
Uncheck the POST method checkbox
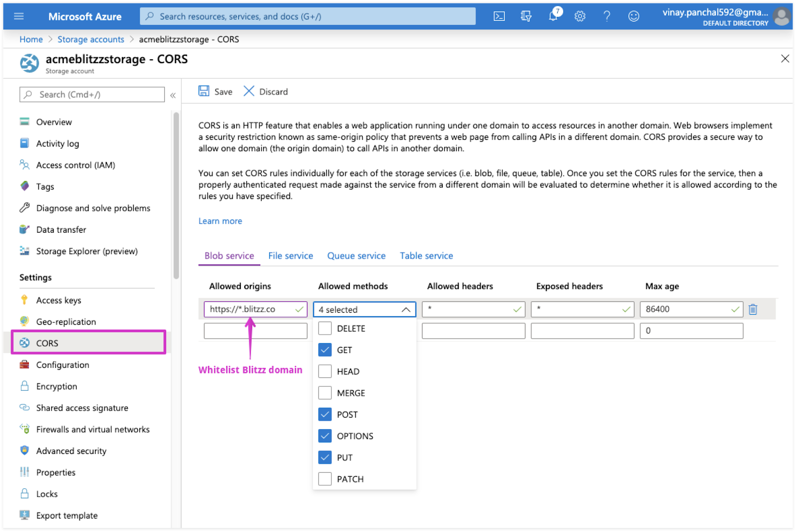325,414
